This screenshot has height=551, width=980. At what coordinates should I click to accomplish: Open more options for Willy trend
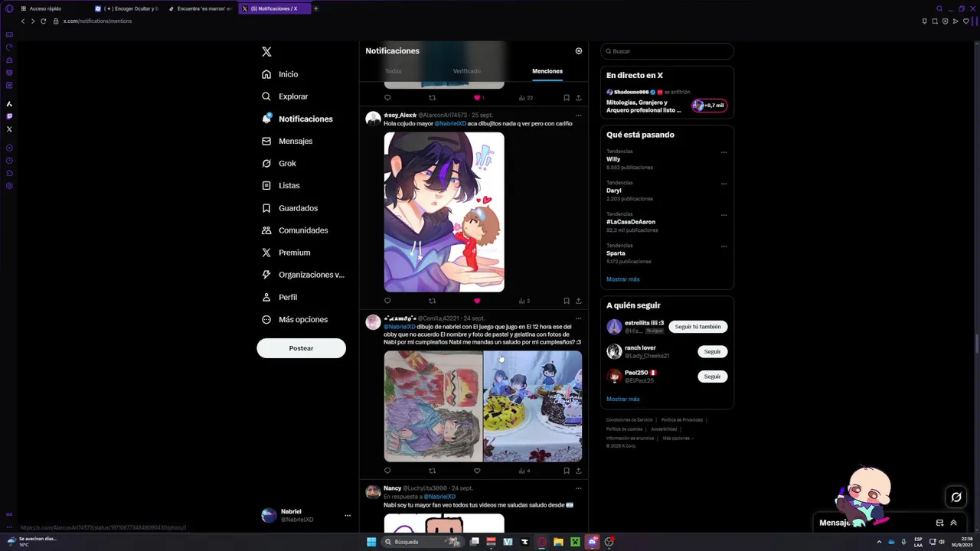[724, 152]
